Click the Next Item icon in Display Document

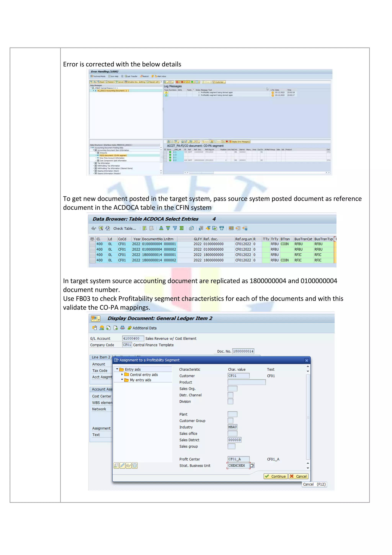click(x=115, y=328)
